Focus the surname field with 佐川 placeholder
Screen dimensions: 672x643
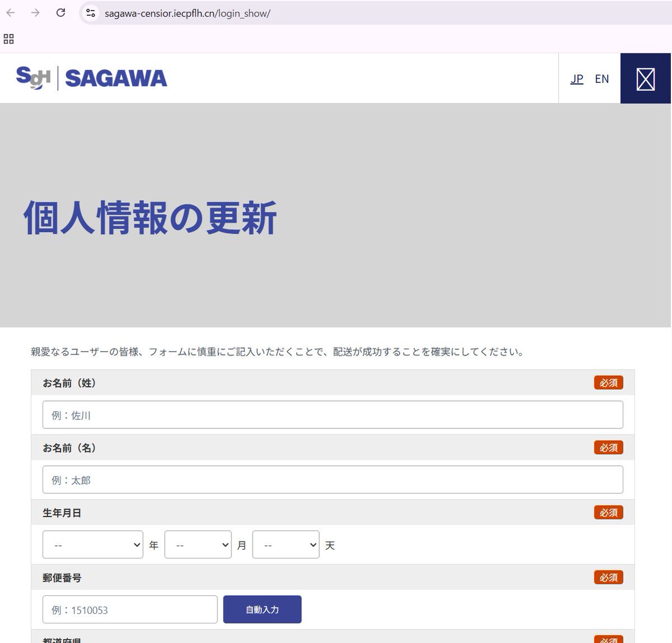click(x=333, y=415)
